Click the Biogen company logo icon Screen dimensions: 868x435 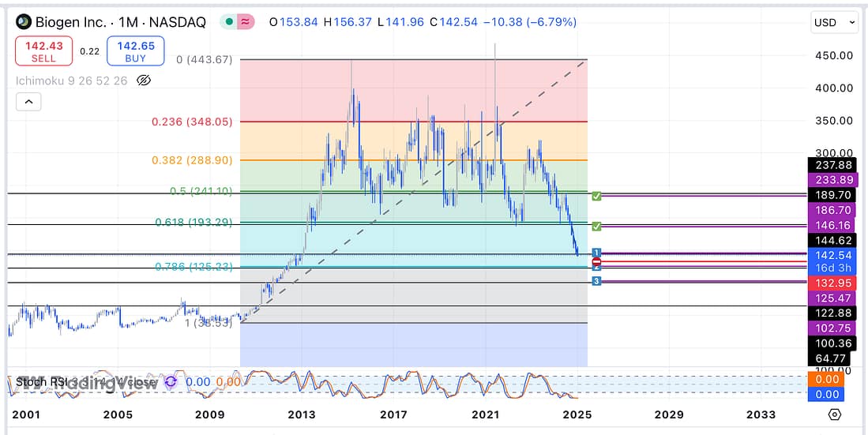pyautogui.click(x=24, y=22)
